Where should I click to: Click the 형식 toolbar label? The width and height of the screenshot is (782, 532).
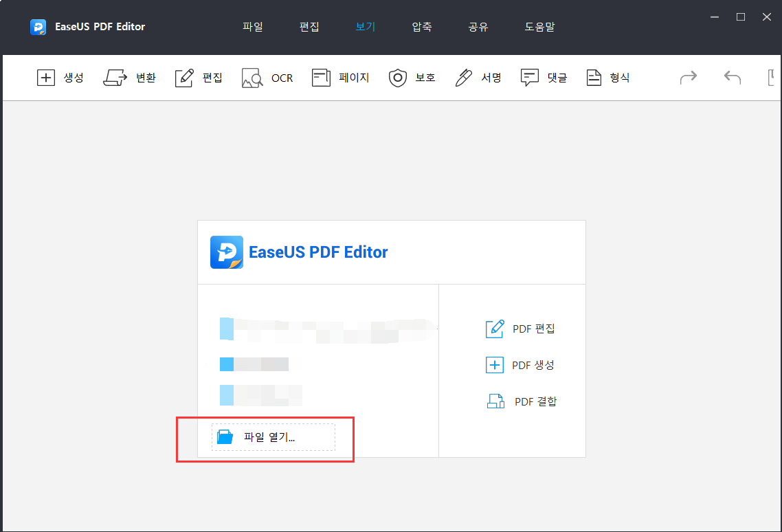[619, 78]
